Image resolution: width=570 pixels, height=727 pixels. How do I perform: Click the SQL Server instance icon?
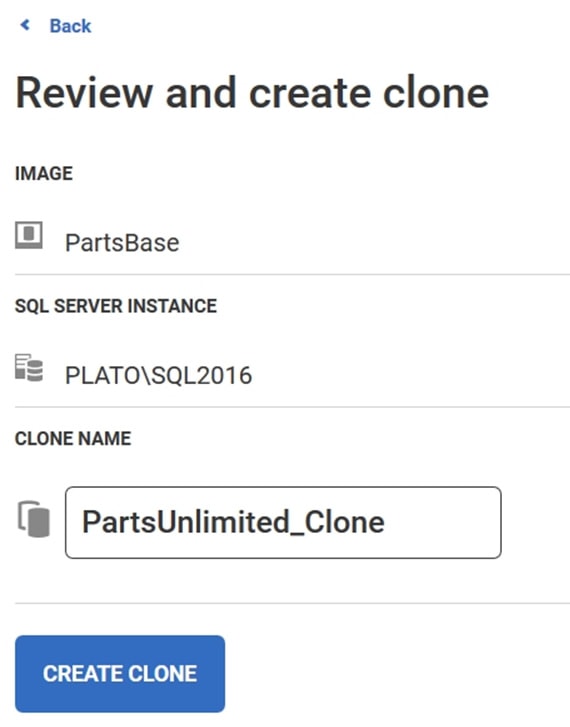(x=29, y=367)
